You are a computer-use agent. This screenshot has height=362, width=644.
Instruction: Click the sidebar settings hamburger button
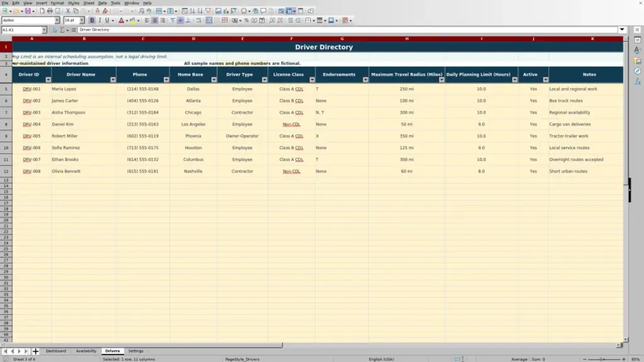pos(638,30)
